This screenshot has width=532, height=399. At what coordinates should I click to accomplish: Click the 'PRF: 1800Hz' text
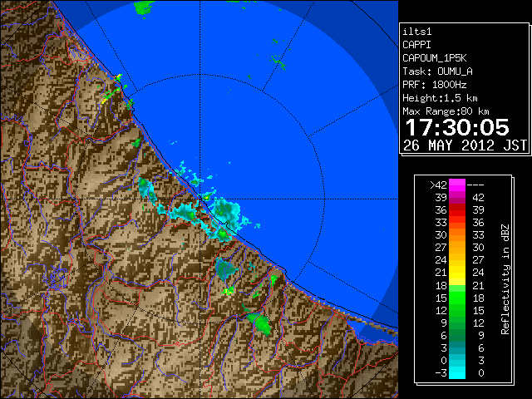coord(434,85)
